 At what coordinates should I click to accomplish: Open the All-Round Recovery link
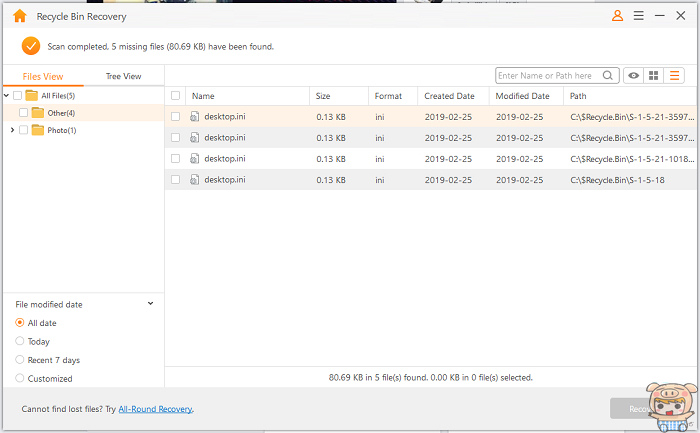(155, 409)
